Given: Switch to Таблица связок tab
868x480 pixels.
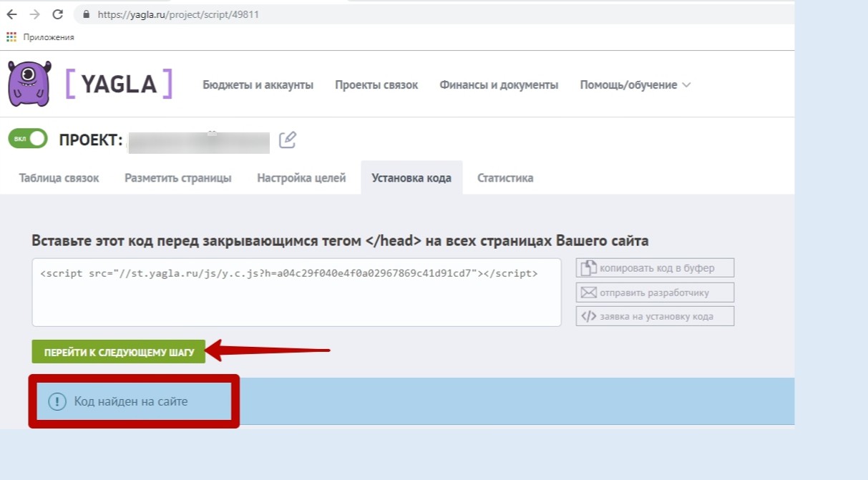Looking at the screenshot, I should click(x=59, y=178).
